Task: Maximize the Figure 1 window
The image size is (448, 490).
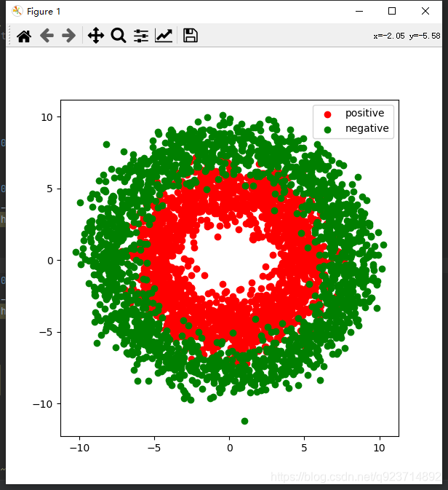Action: (392, 11)
